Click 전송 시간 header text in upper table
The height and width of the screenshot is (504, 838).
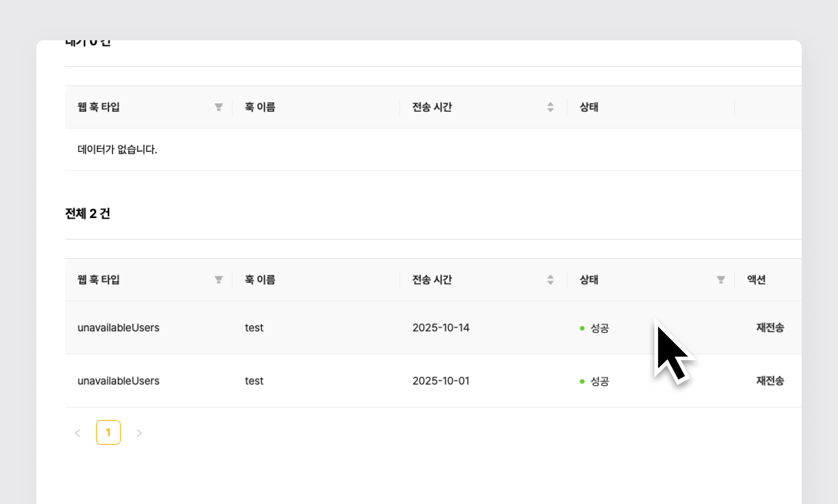(432, 107)
